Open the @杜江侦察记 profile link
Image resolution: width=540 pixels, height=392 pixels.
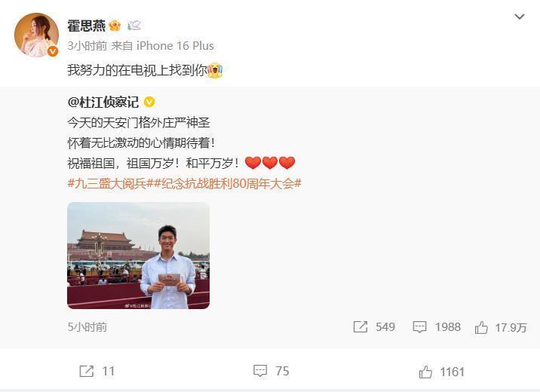[x=103, y=103]
